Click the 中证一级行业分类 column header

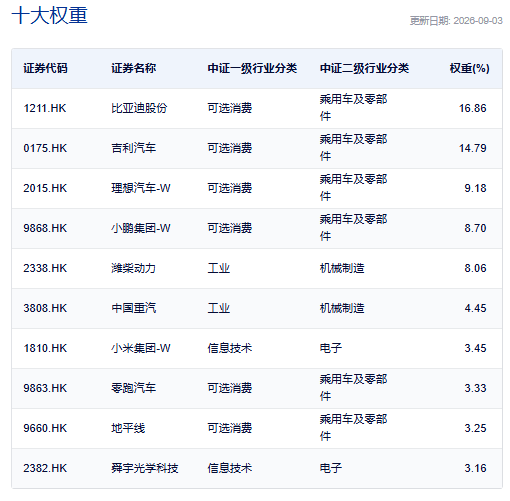252,68
